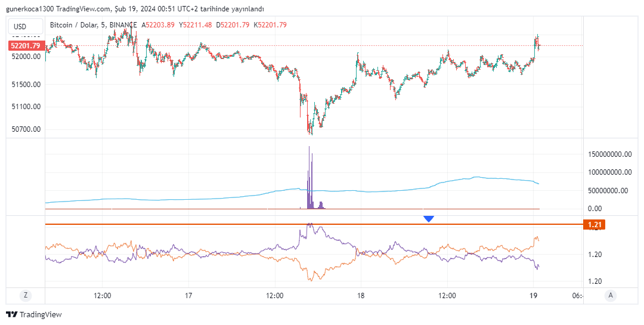The image size is (644, 325).
Task: Click the red 52201.79 price label
Action: (x=26, y=46)
